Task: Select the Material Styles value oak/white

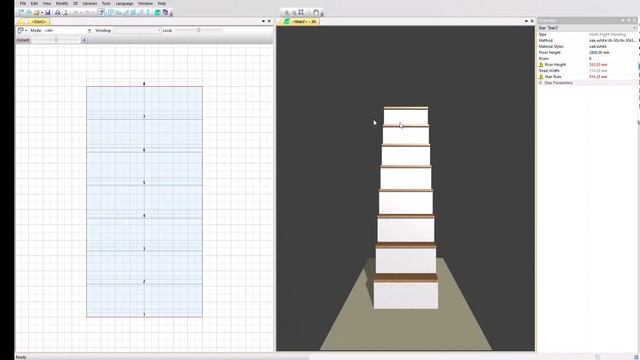Action: [598, 47]
